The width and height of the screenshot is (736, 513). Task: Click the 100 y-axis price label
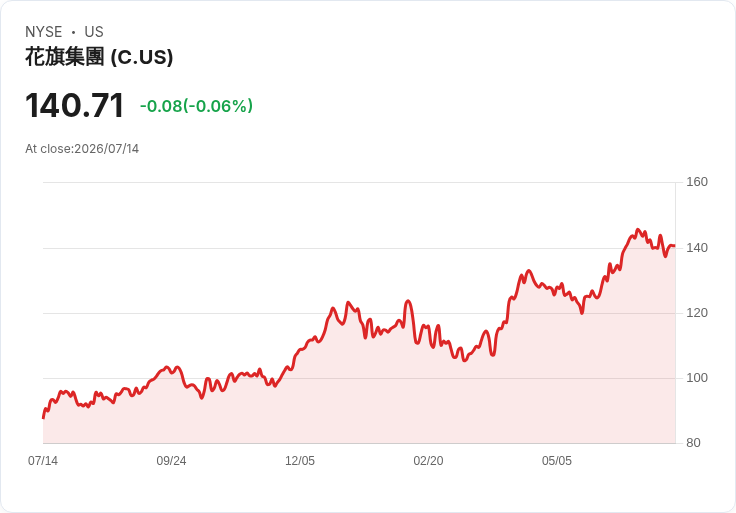(697, 377)
